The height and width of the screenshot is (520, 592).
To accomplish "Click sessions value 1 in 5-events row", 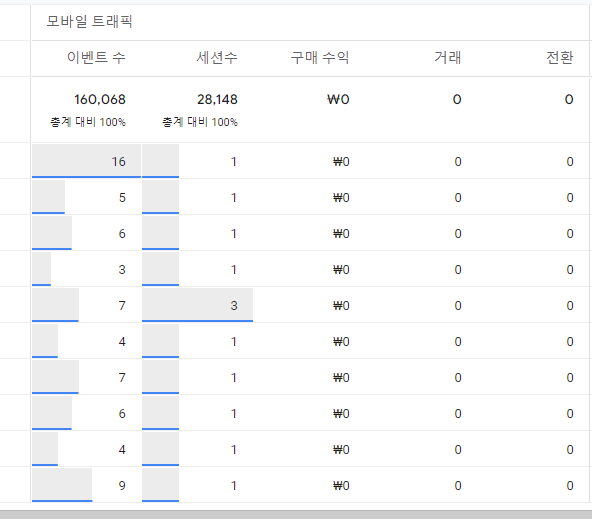I will point(234,198).
